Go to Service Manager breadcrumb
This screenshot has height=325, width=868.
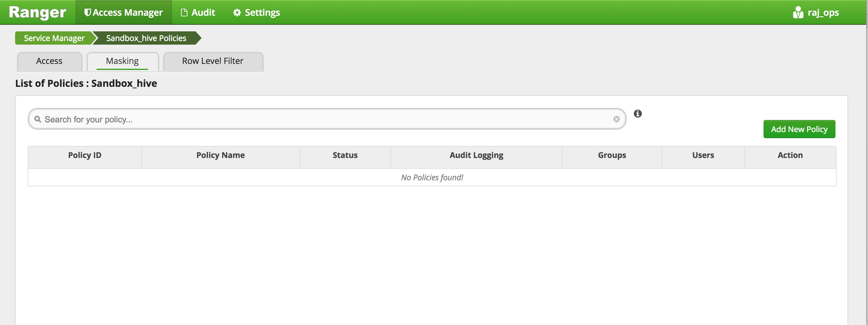(54, 38)
